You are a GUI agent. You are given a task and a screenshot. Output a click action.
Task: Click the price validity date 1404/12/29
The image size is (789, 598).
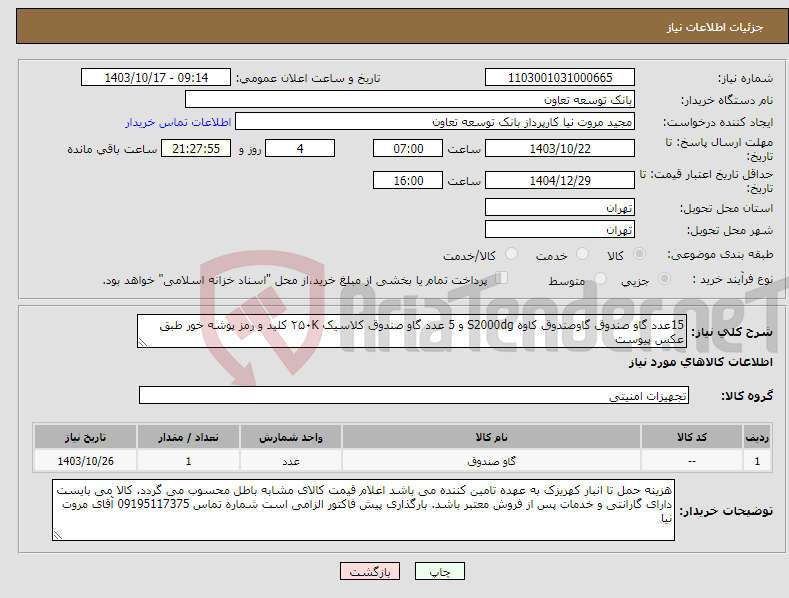click(x=560, y=180)
